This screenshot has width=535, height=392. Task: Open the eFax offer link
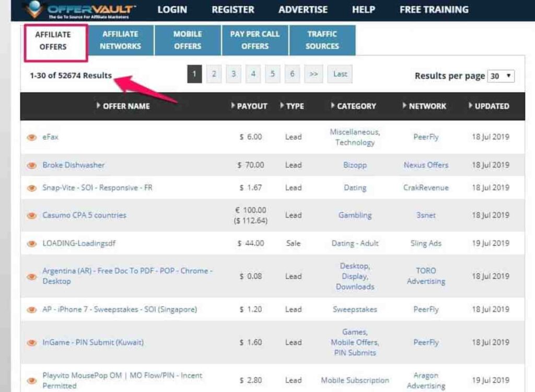pyautogui.click(x=51, y=137)
